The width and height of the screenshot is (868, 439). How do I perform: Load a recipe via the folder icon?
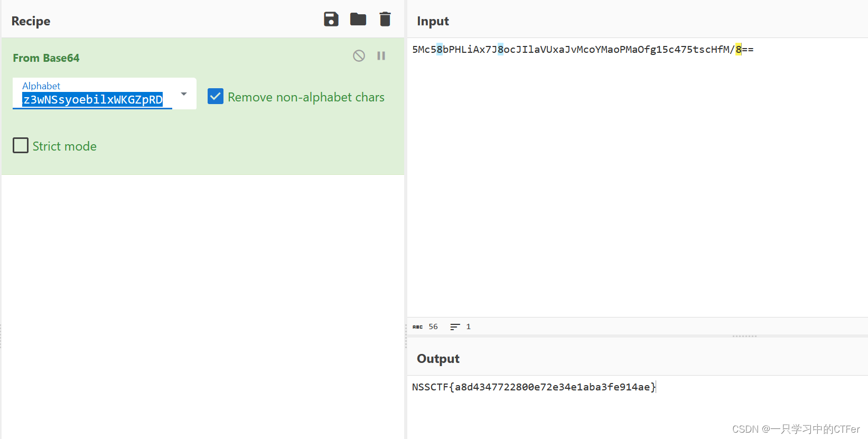[358, 20]
